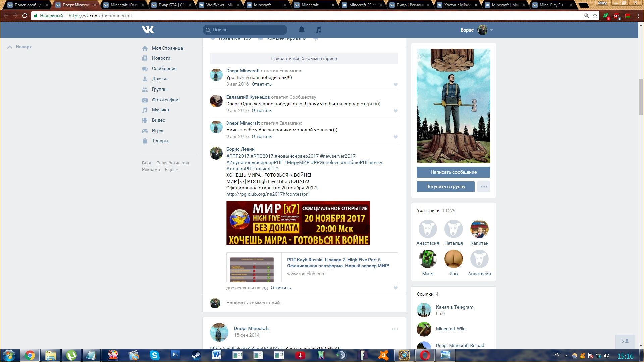Like Евлампий Кузнецов's comment heart

click(x=395, y=111)
